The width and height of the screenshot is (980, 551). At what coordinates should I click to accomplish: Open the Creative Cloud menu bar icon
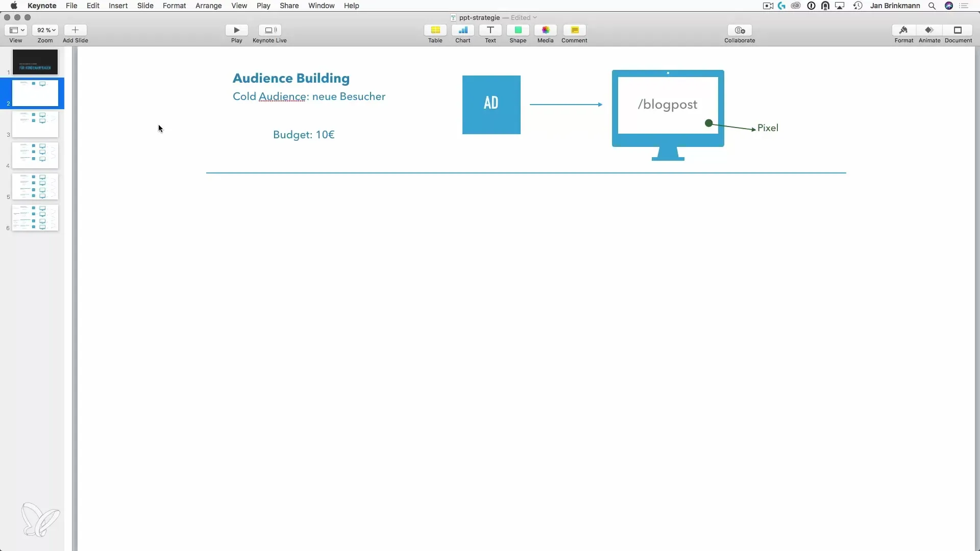click(796, 6)
